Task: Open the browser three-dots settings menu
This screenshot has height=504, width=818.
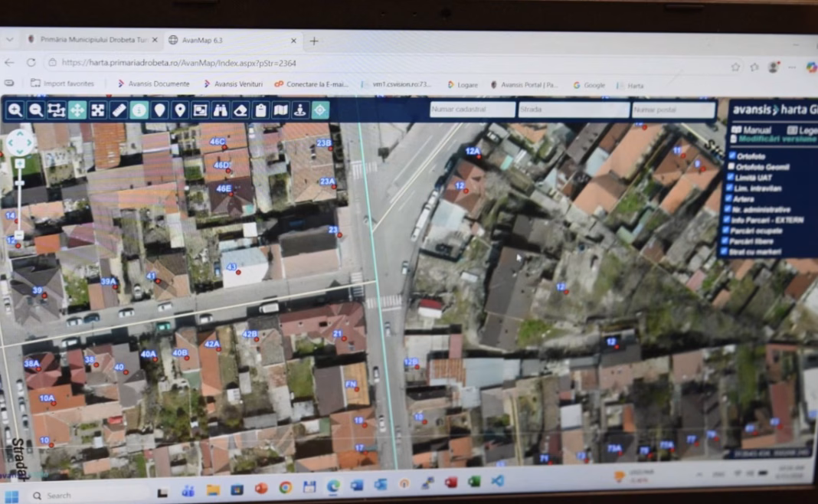Action: coord(793,67)
